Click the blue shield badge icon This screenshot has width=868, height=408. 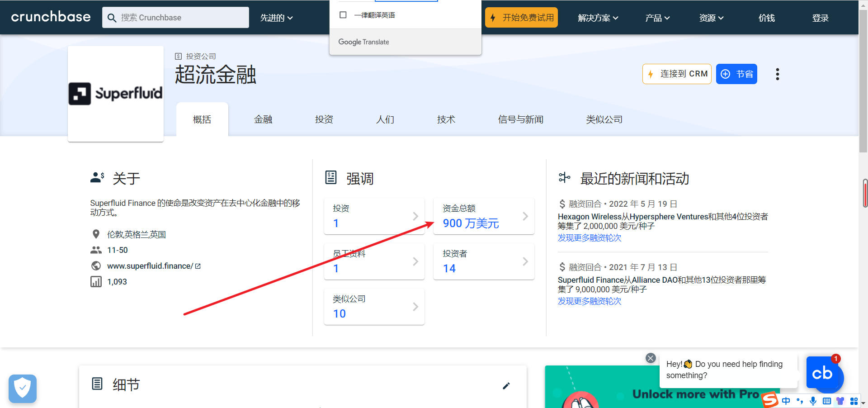(22, 389)
